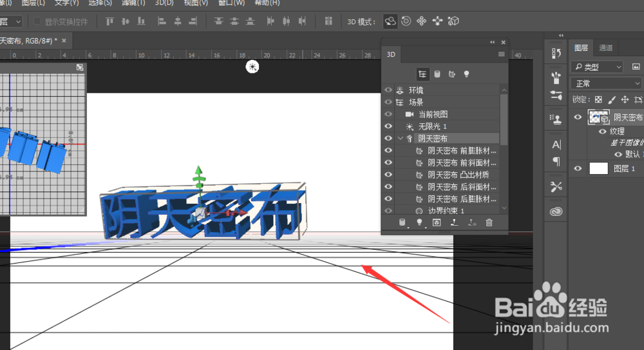Viewport: 644px width, 350px height.
Task: Open the History panel icon
Action: 556,53
